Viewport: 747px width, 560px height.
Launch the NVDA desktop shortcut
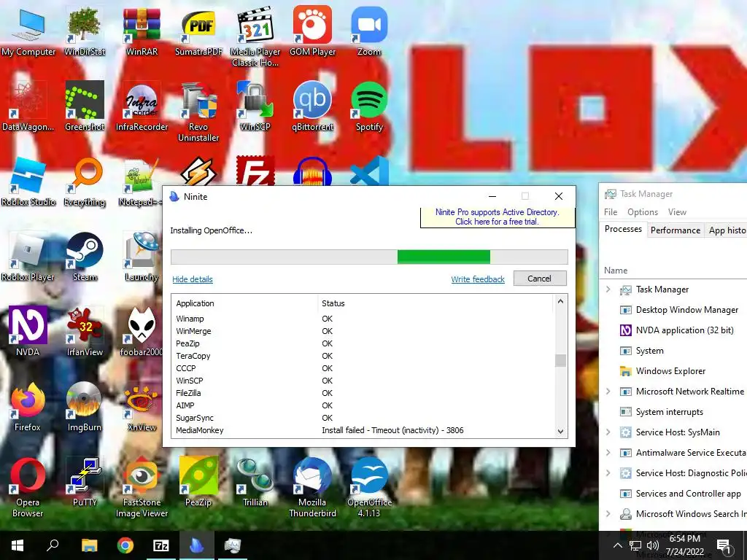tap(28, 332)
